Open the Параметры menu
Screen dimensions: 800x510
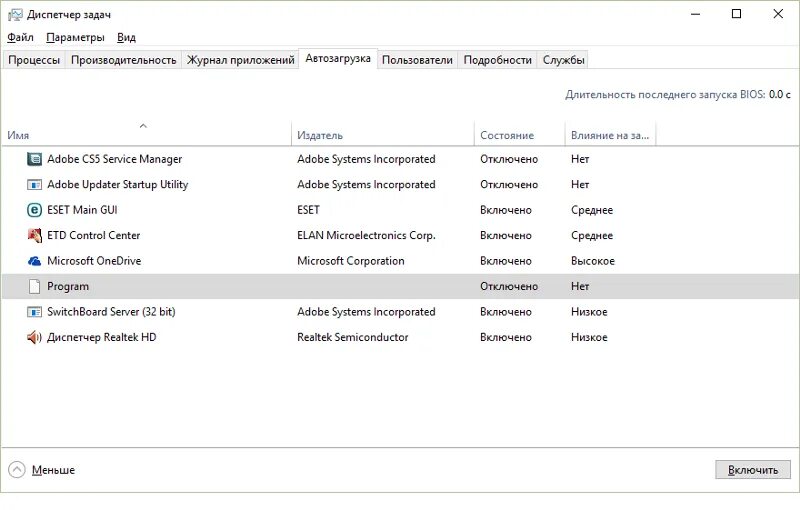[x=75, y=37]
